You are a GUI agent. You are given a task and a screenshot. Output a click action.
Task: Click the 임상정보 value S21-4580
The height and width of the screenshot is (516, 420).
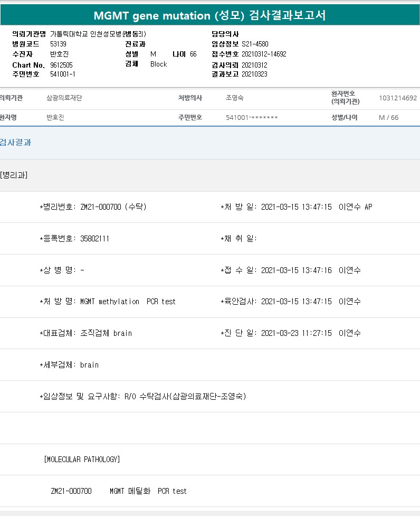point(256,44)
